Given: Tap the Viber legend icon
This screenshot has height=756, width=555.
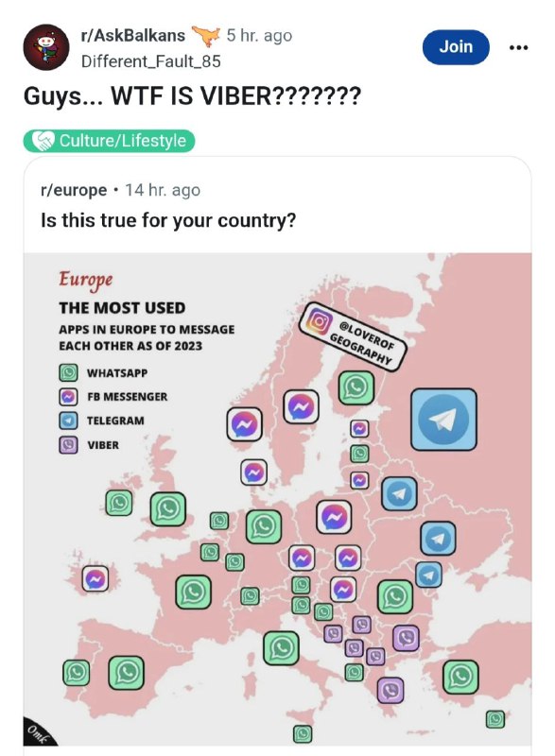Looking at the screenshot, I should tap(68, 445).
